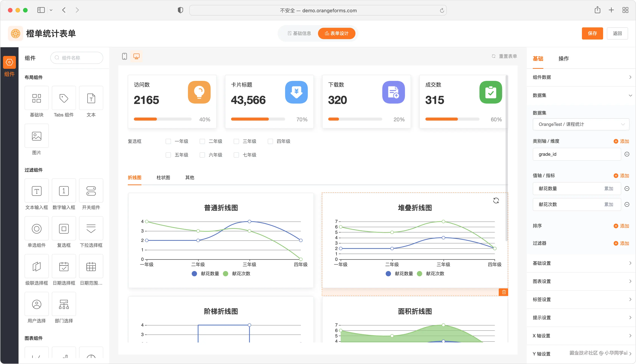Screen dimensions: 636x364
Task: Switch to mobile phone preview
Action: click(x=124, y=56)
